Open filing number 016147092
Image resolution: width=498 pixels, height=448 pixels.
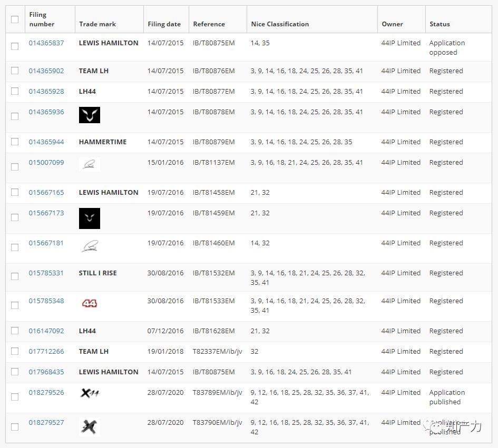click(46, 331)
